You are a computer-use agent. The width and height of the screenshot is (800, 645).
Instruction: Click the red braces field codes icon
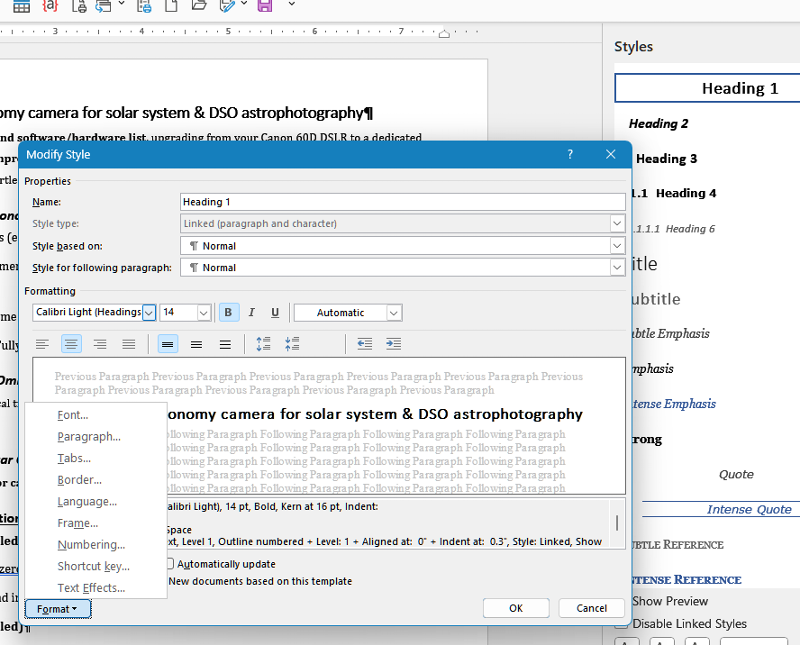(x=50, y=6)
